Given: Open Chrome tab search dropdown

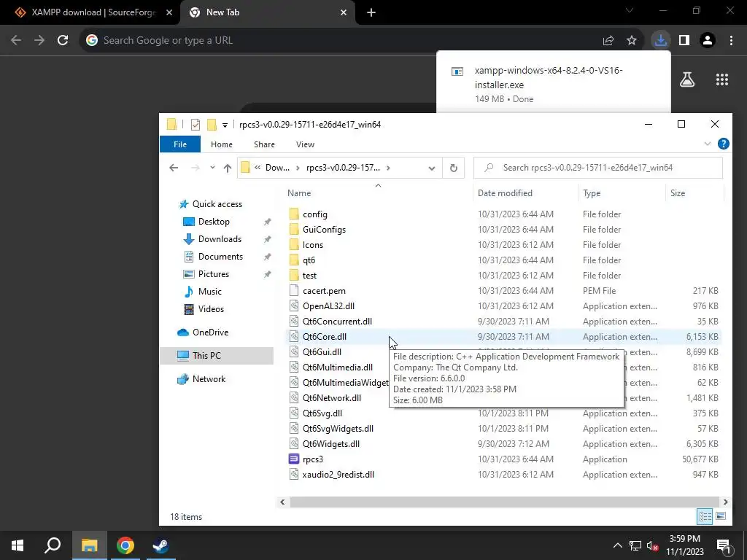Looking at the screenshot, I should pos(630,10).
